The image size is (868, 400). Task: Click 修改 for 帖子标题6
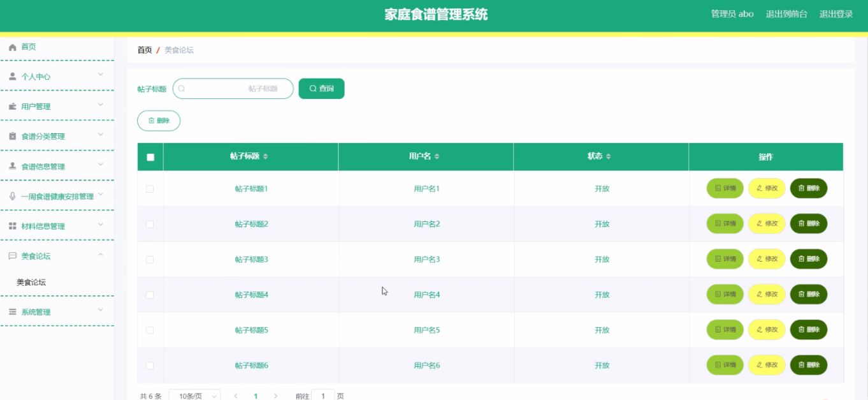click(x=767, y=365)
